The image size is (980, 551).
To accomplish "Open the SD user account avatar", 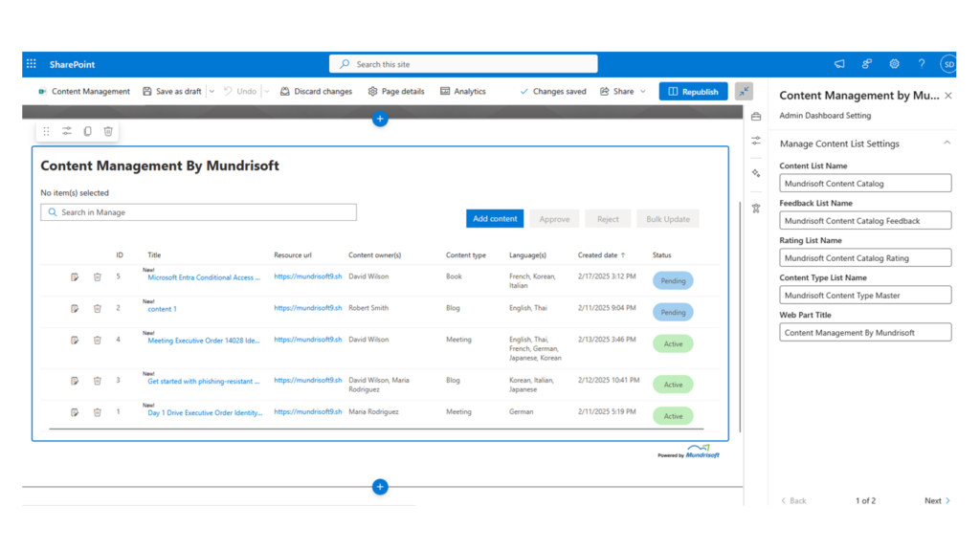I will (x=948, y=64).
